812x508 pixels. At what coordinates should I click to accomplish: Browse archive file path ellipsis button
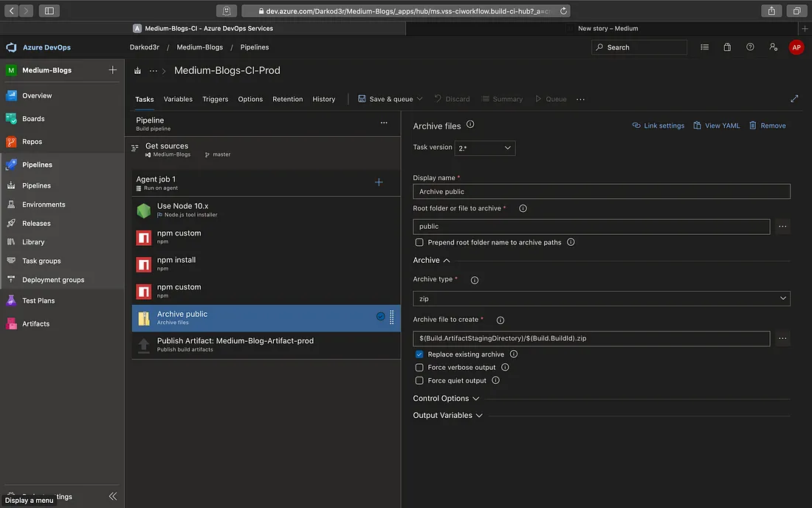click(x=782, y=338)
